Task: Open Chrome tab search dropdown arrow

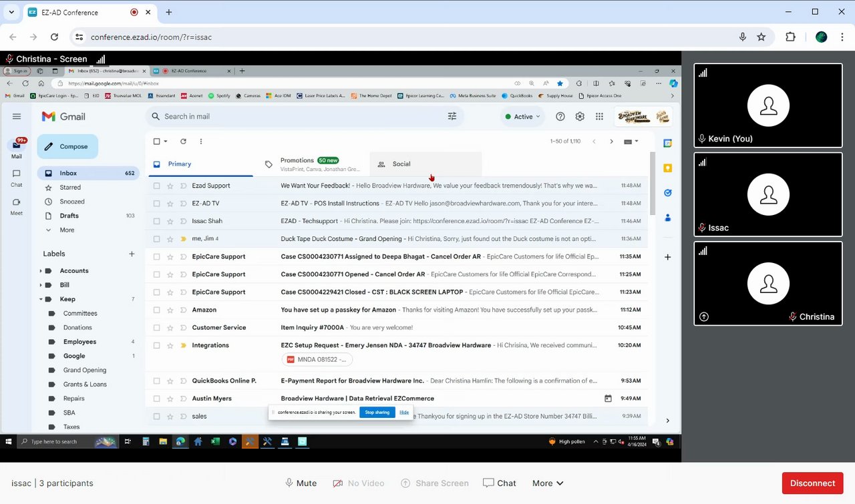Action: (11, 12)
